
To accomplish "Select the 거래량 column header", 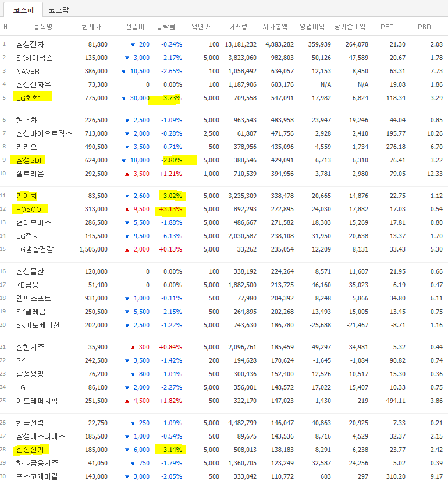I will click(238, 27).
